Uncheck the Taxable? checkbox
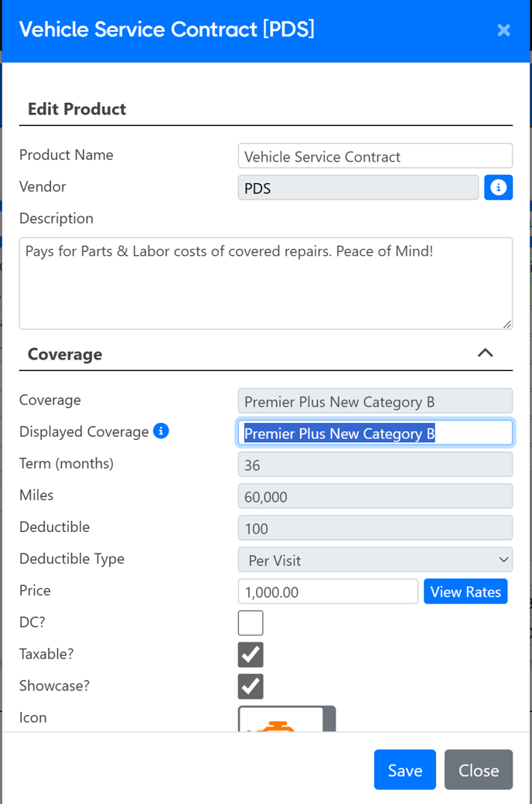 (x=251, y=655)
